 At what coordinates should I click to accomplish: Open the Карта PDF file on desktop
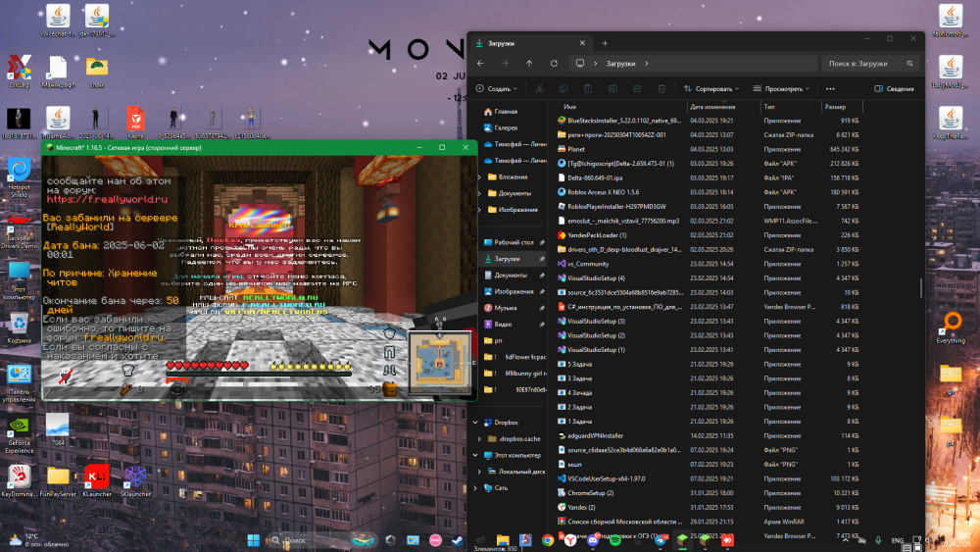(135, 122)
